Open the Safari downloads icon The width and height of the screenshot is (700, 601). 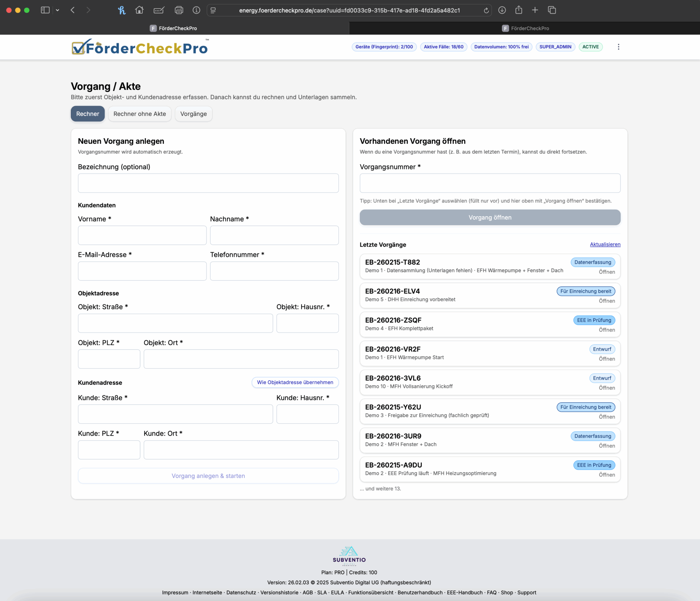click(x=502, y=10)
